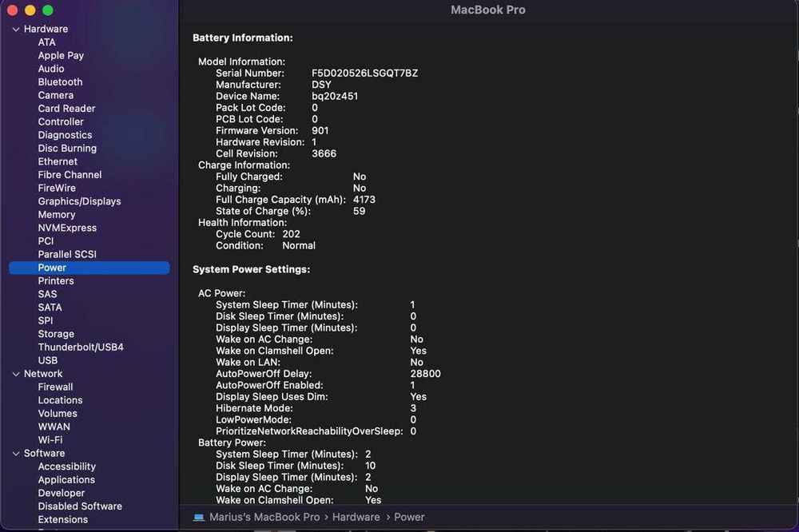Collapse the Network section chevron
Image resolution: width=799 pixels, height=532 pixels.
click(16, 374)
